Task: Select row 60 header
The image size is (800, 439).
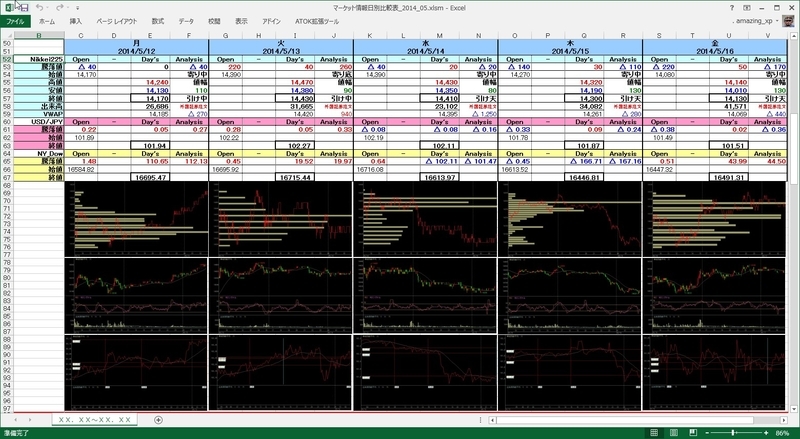Action: tap(7, 122)
